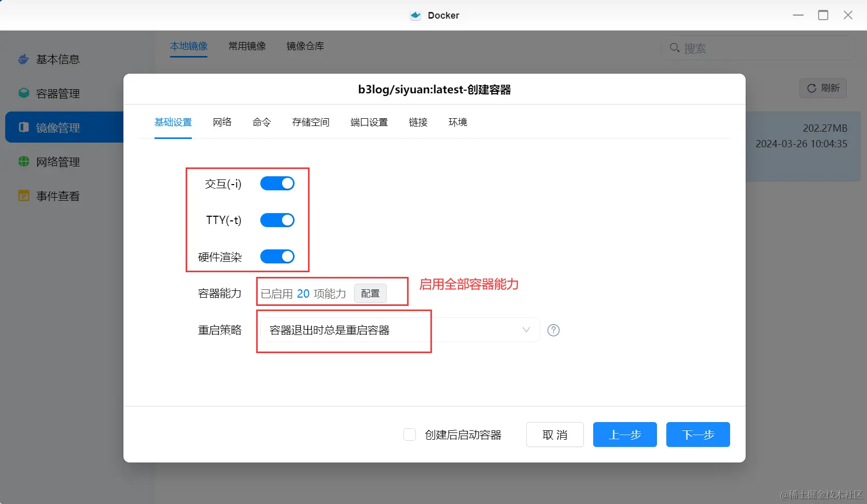Click the 下一步 button
Viewport: 867px width, 504px height.
698,435
